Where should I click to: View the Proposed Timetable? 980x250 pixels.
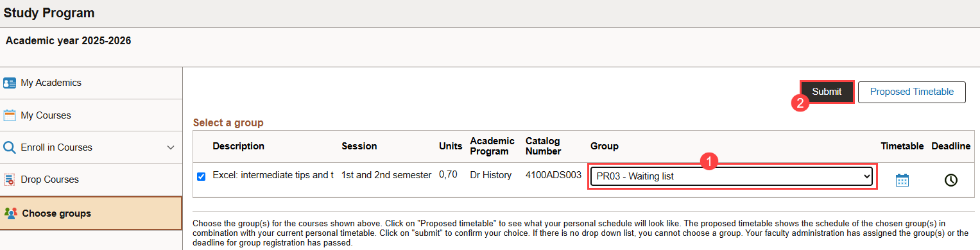coord(912,92)
